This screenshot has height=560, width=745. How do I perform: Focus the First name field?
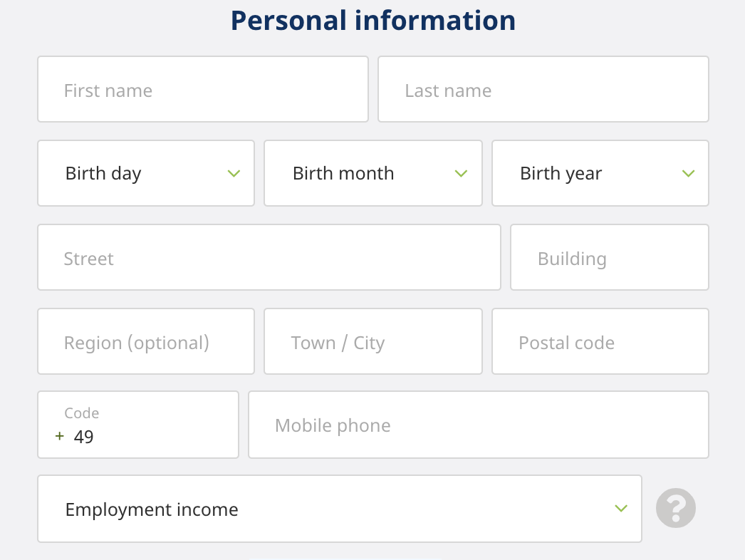[x=202, y=90]
